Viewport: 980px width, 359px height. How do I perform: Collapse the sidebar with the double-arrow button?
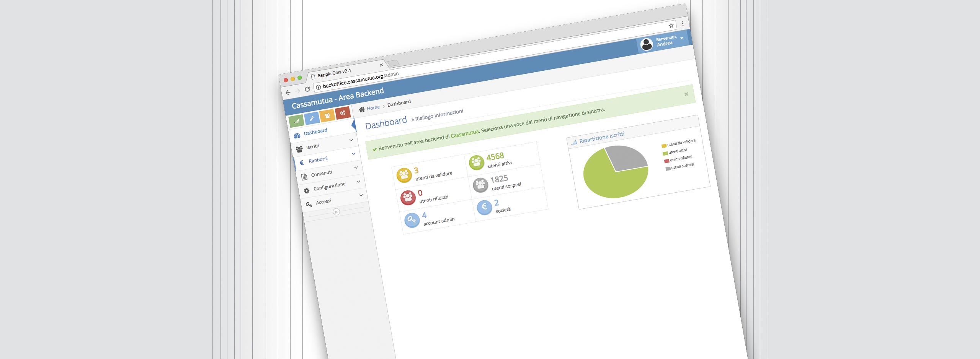point(336,212)
